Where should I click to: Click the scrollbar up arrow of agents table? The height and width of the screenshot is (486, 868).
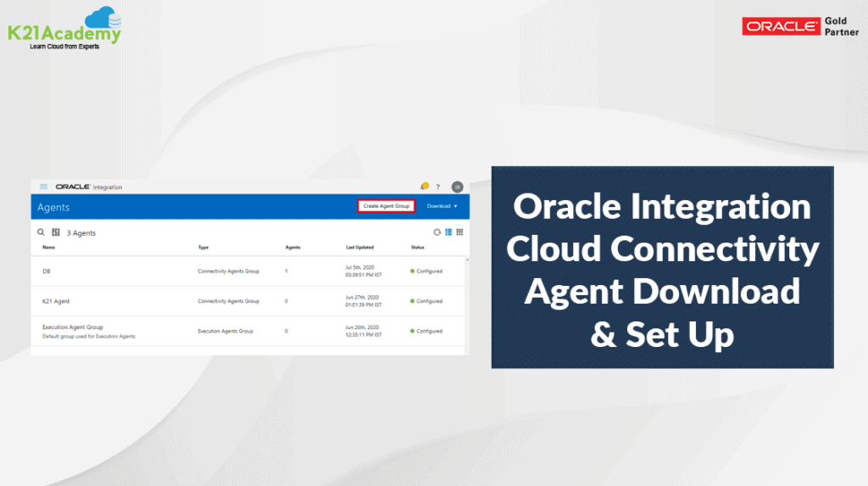467,260
